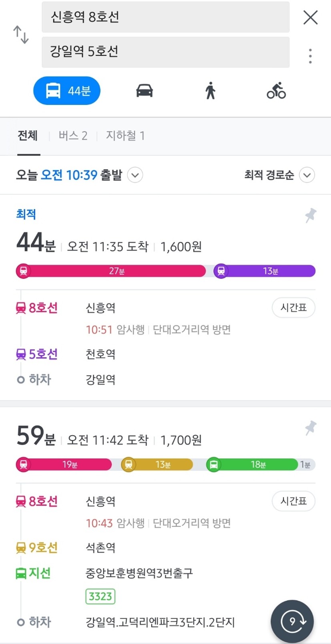Viewport: 331px width, 644px height.
Task: Pin the 44분 optimal route
Action: click(x=310, y=215)
